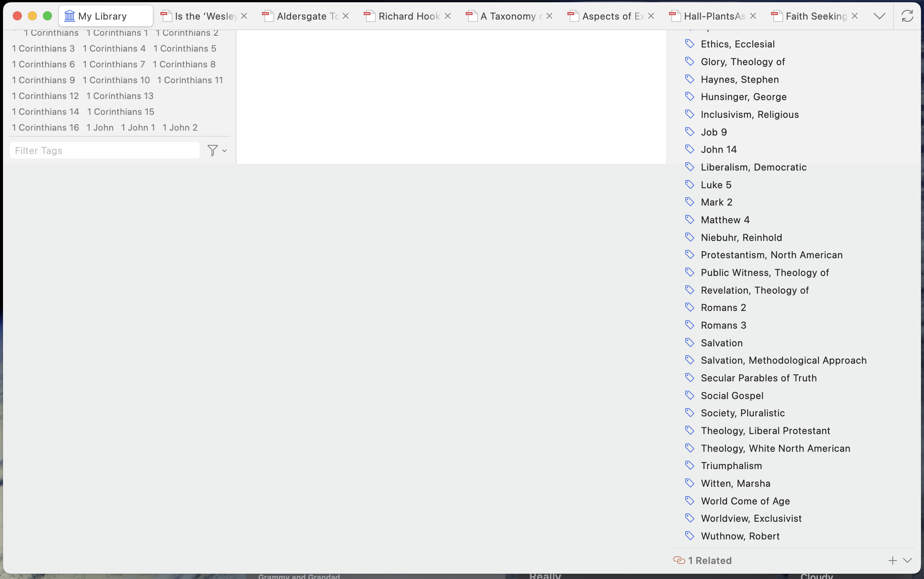This screenshot has width=924, height=579.
Task: Click the sync refresh icon
Action: [907, 16]
